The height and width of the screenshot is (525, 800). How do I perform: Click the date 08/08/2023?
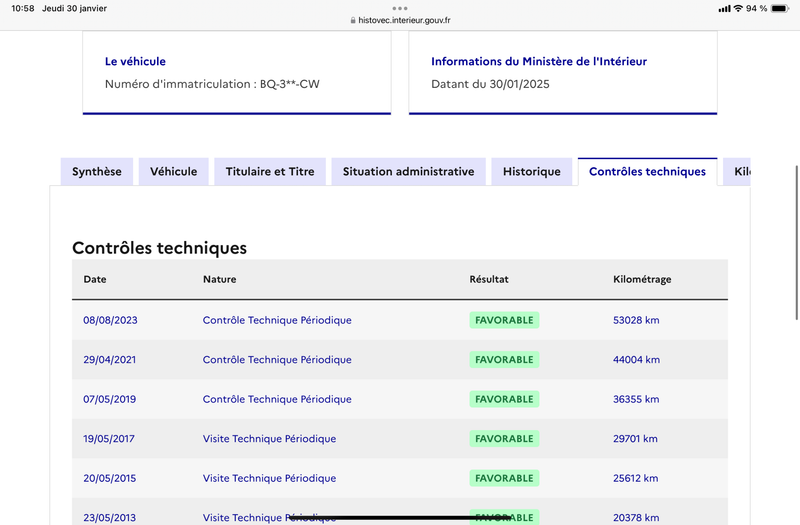coord(110,320)
